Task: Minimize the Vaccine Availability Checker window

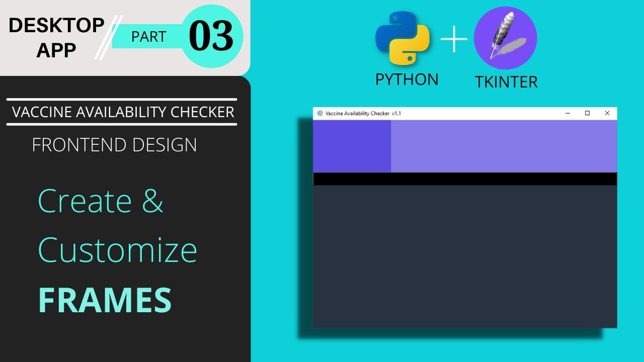Action: (568, 113)
